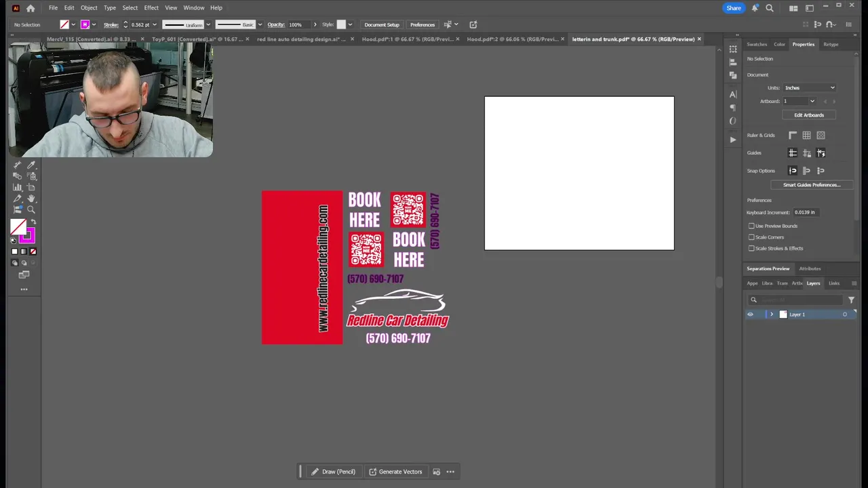868x488 pixels.
Task: Open the notifications bell
Action: pyautogui.click(x=755, y=8)
